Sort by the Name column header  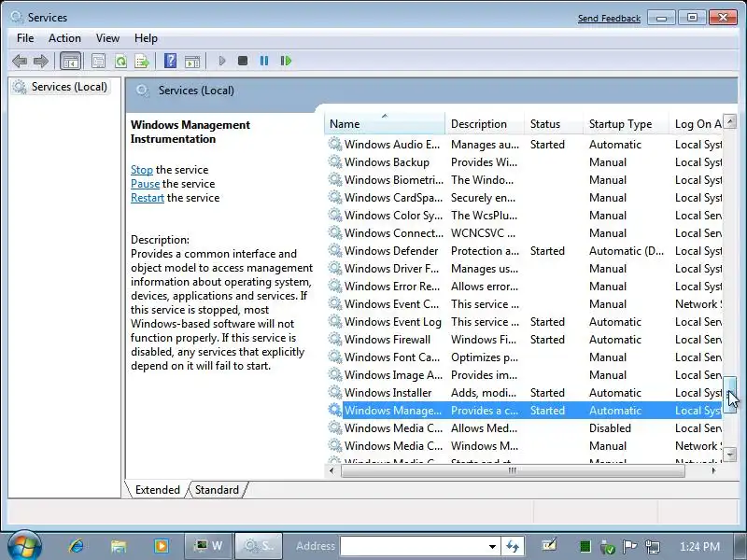(385, 124)
